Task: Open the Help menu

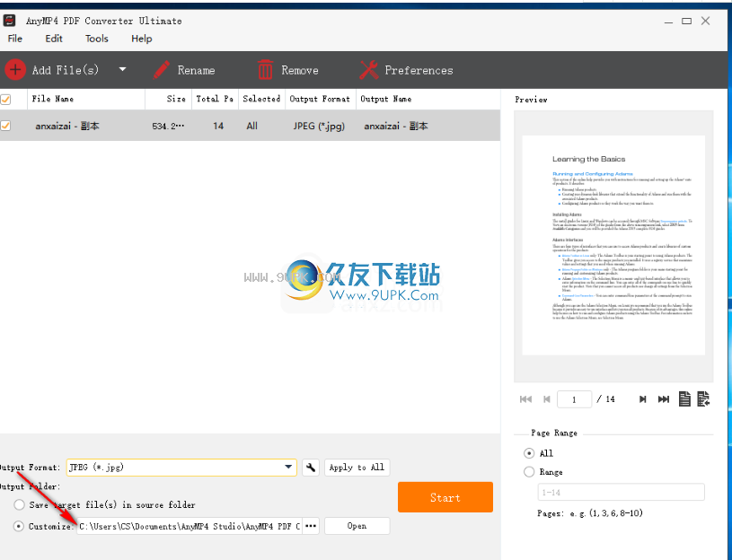Action: coord(141,39)
